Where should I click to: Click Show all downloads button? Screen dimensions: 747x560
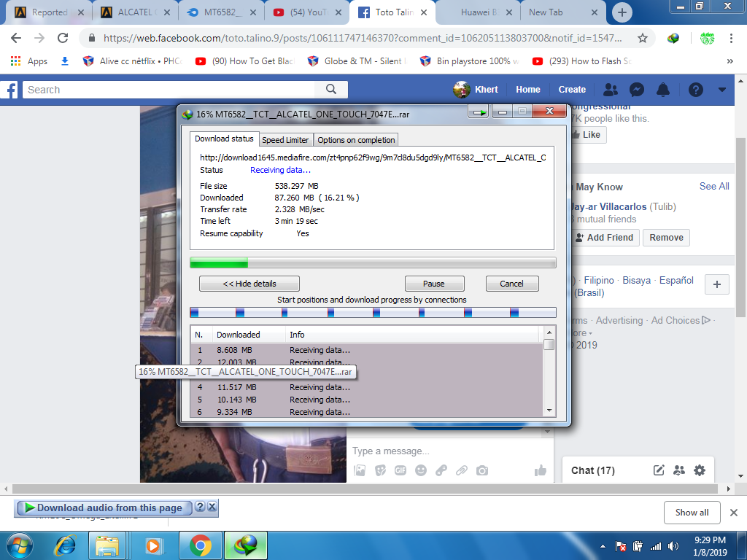tap(692, 513)
